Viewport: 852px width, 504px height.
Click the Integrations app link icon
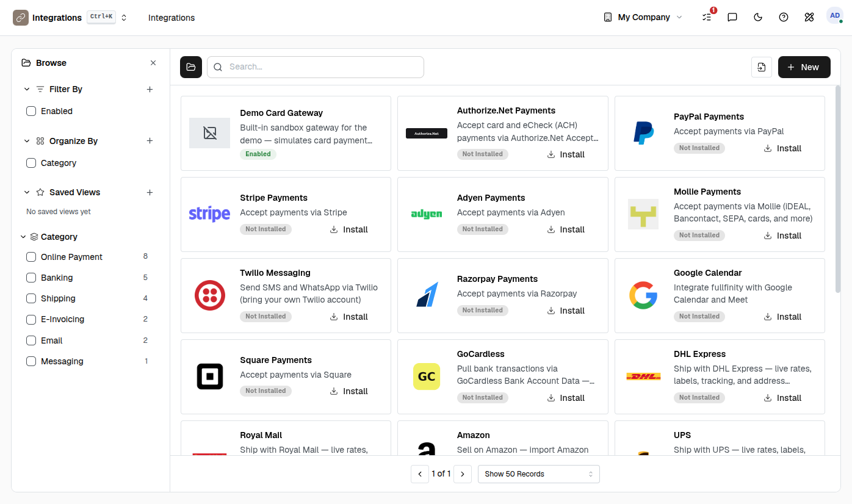pos(21,18)
